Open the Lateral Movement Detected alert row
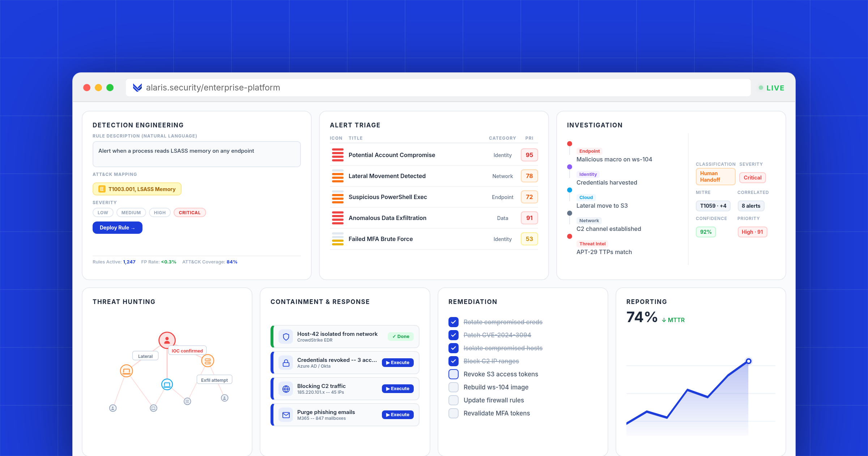This screenshot has width=868, height=456. pos(387,176)
